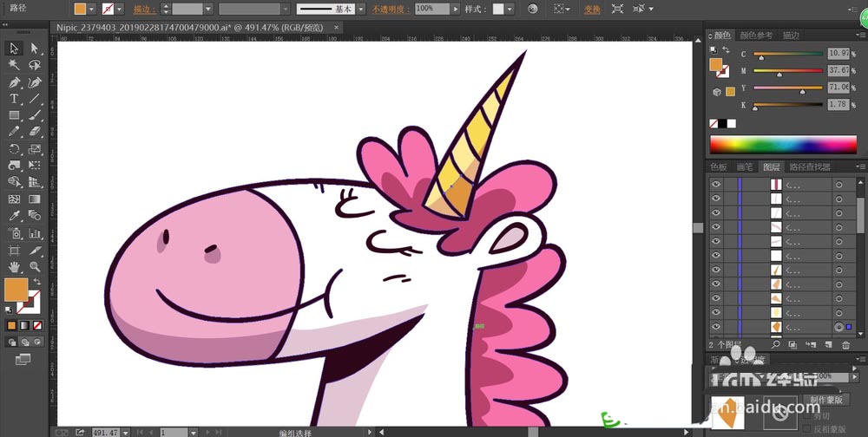The height and width of the screenshot is (437, 868).
Task: Change Screen Mode at toolbox bottom
Action: point(23,360)
